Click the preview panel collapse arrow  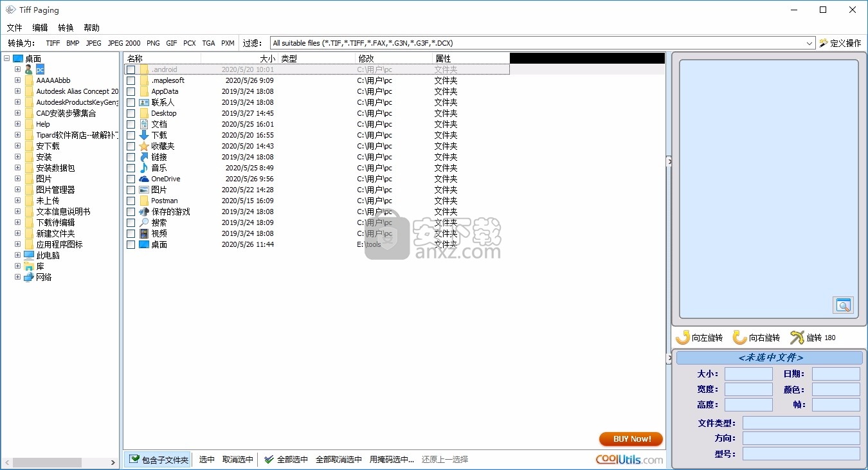click(669, 162)
